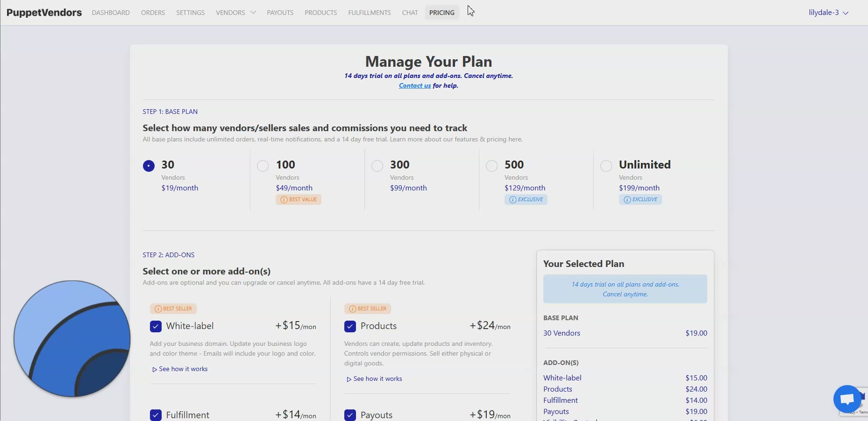
Task: Click the PuppetVendors logo
Action: pyautogui.click(x=44, y=13)
